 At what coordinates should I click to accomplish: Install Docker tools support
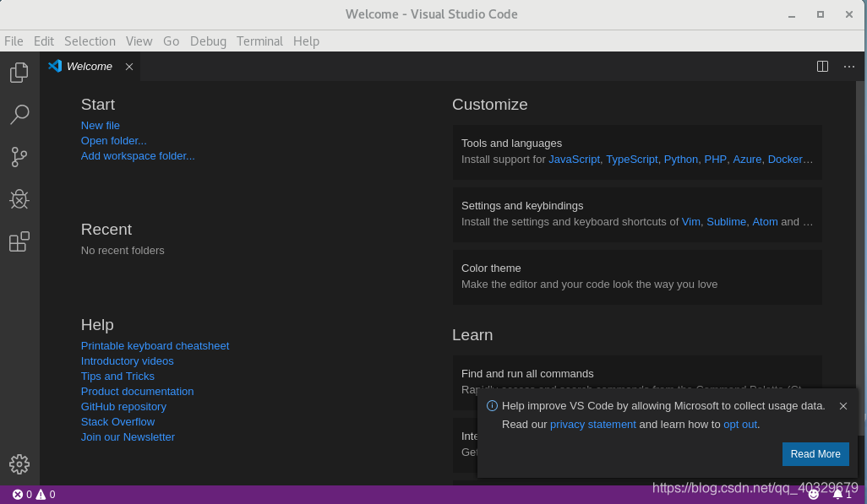coord(785,160)
